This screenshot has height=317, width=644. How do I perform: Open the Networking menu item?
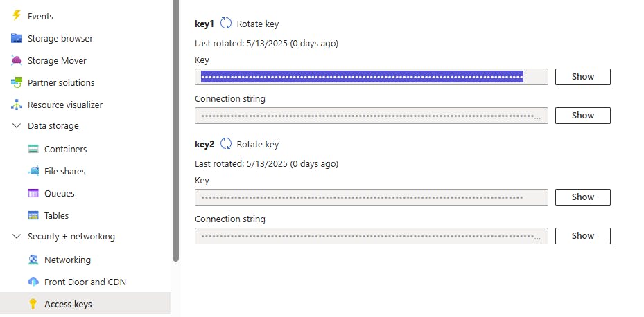[x=67, y=260]
